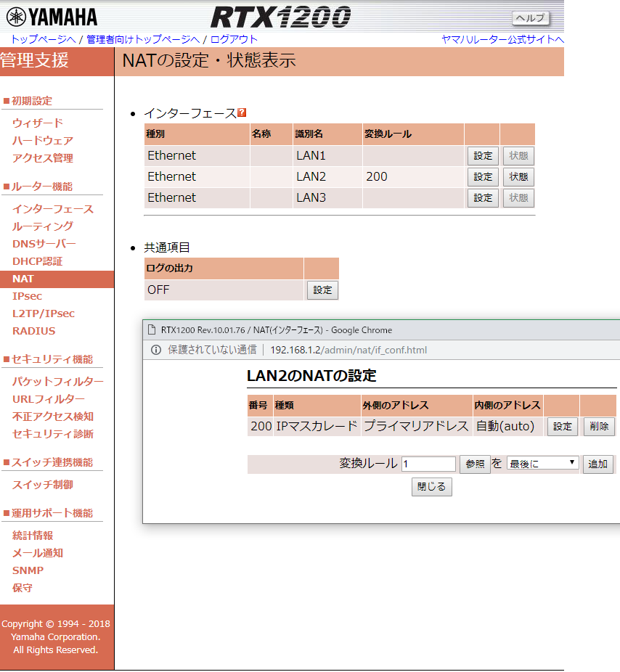This screenshot has height=672, width=620.
Task: Click the LAN2 識別名 cell
Action: pyautogui.click(x=328, y=176)
